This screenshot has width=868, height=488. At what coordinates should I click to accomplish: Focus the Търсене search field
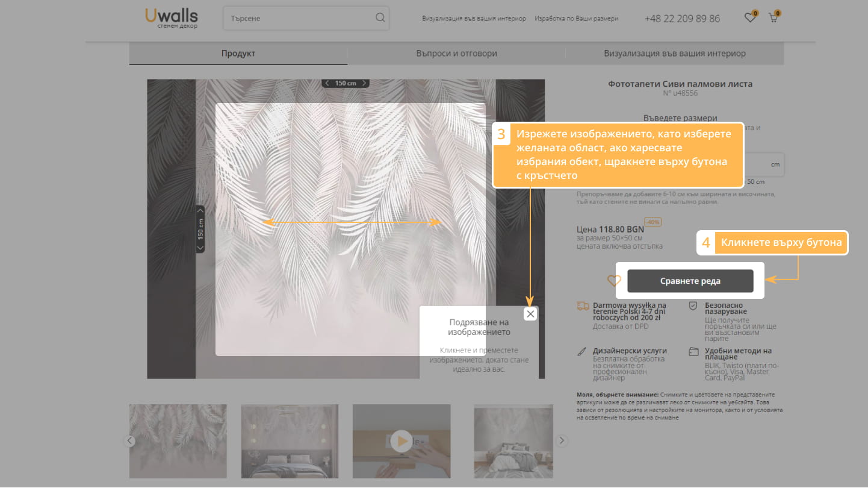coord(301,19)
